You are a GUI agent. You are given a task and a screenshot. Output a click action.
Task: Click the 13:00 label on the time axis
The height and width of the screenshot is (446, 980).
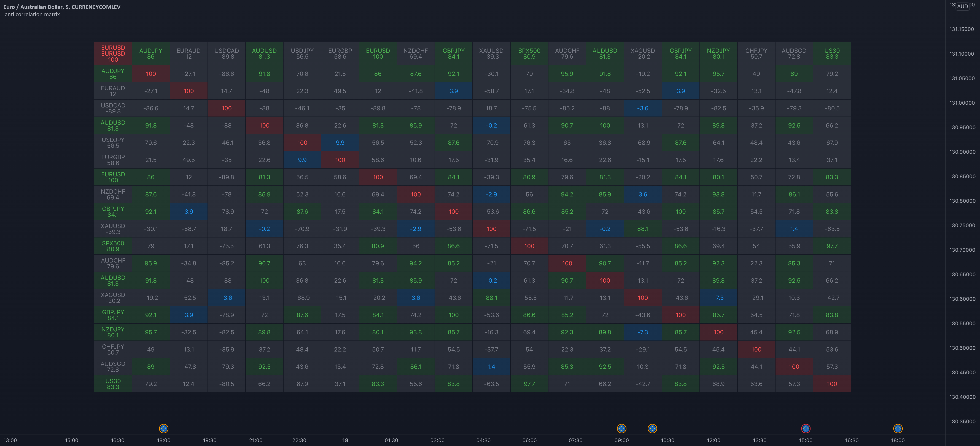tap(10, 440)
